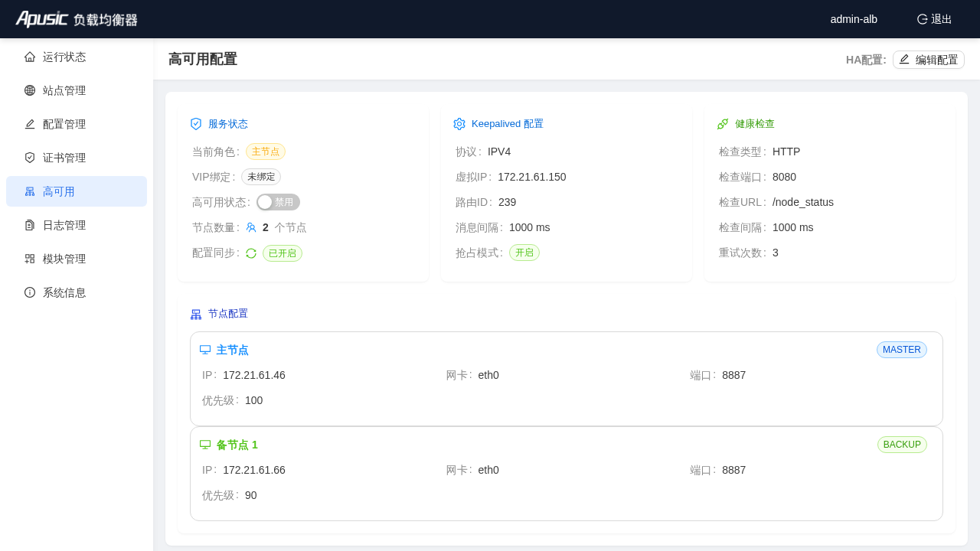Image resolution: width=980 pixels, height=551 pixels.
Task: Open 日志管理 menu
Action: pyautogui.click(x=77, y=225)
